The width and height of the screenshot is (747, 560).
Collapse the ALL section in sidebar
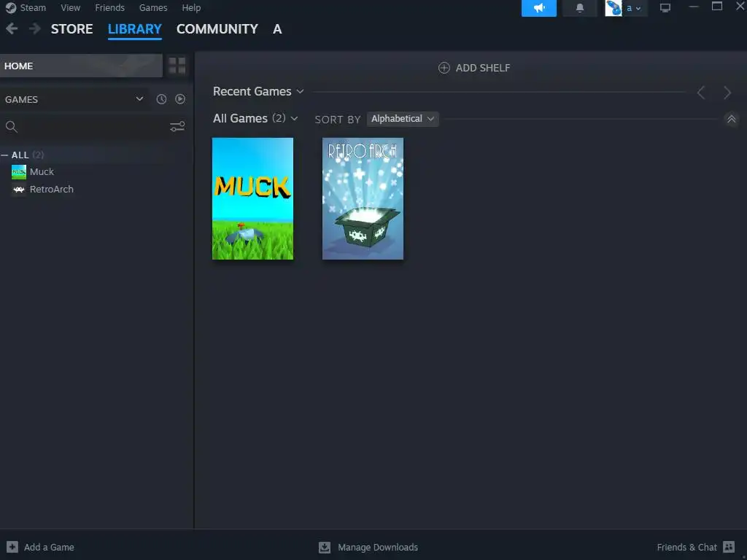click(x=4, y=155)
